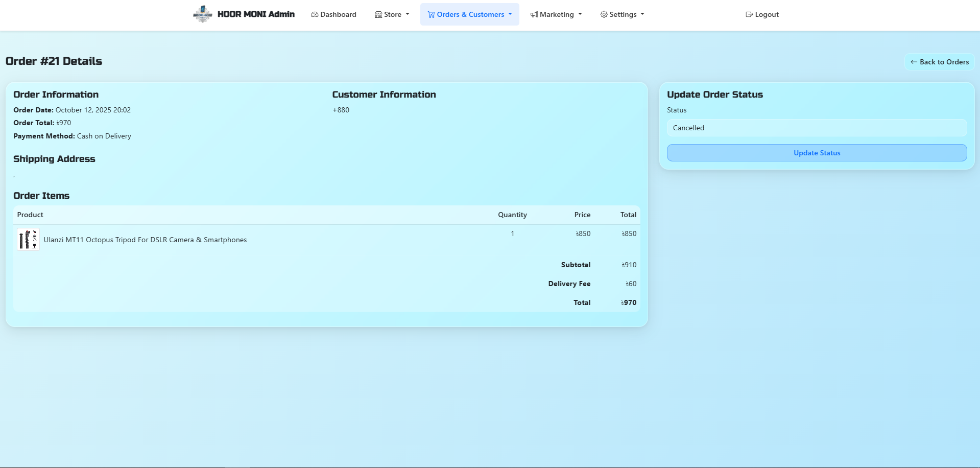Click the back arrow icon
The width and height of the screenshot is (980, 468).
pyautogui.click(x=914, y=62)
